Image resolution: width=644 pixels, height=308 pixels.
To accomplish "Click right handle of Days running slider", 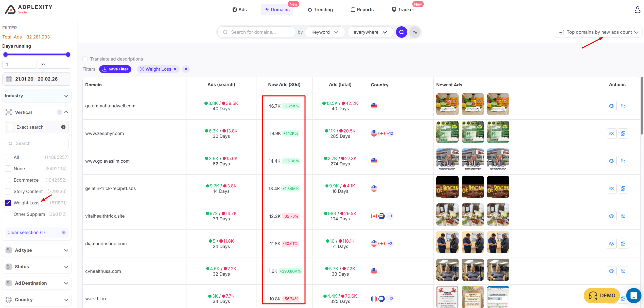I will (x=68, y=54).
